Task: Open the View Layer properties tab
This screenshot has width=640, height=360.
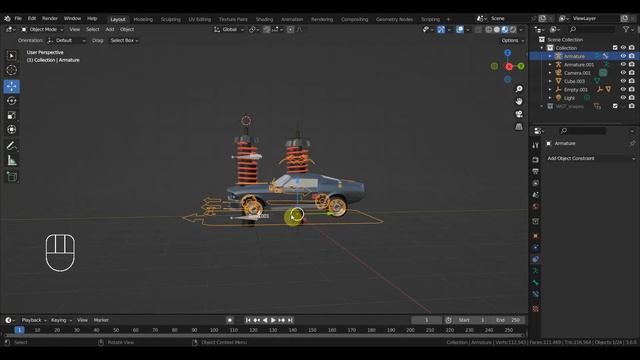Action: [x=536, y=183]
